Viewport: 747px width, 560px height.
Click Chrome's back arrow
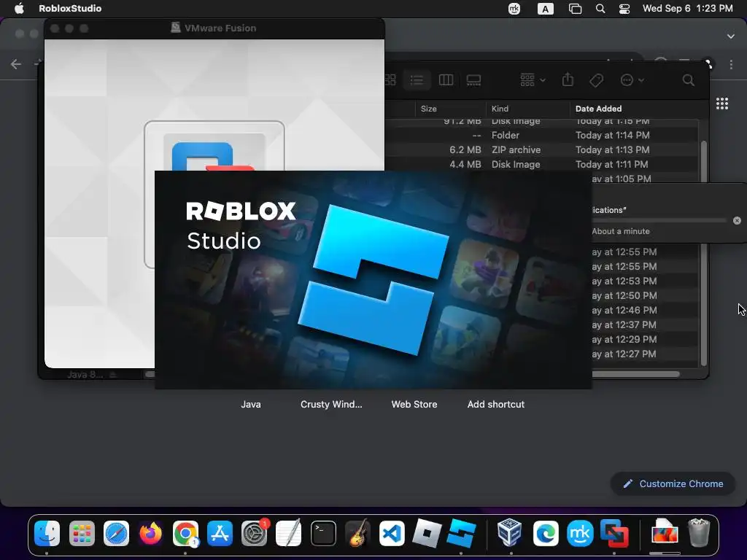tap(16, 64)
